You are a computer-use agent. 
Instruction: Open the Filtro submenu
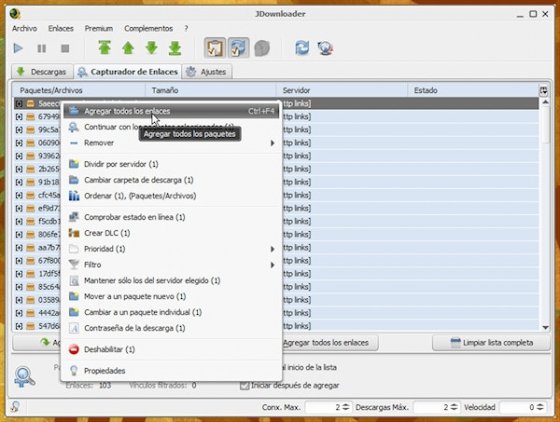(171, 265)
